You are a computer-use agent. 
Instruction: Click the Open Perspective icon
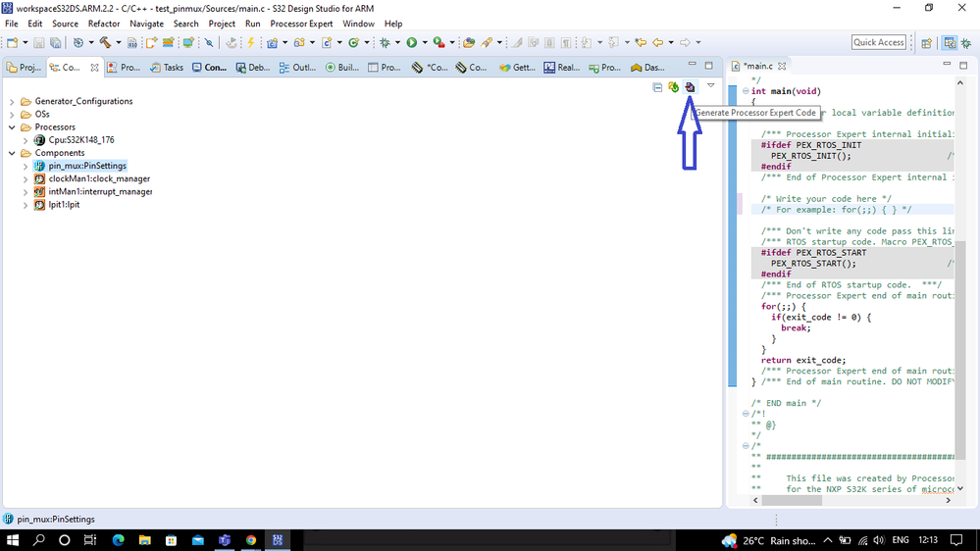(x=926, y=42)
